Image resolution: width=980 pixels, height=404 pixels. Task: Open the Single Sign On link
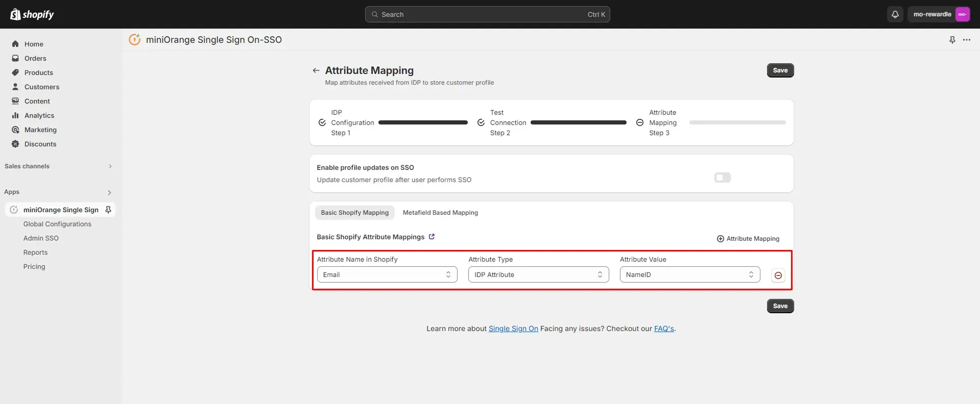coord(513,329)
